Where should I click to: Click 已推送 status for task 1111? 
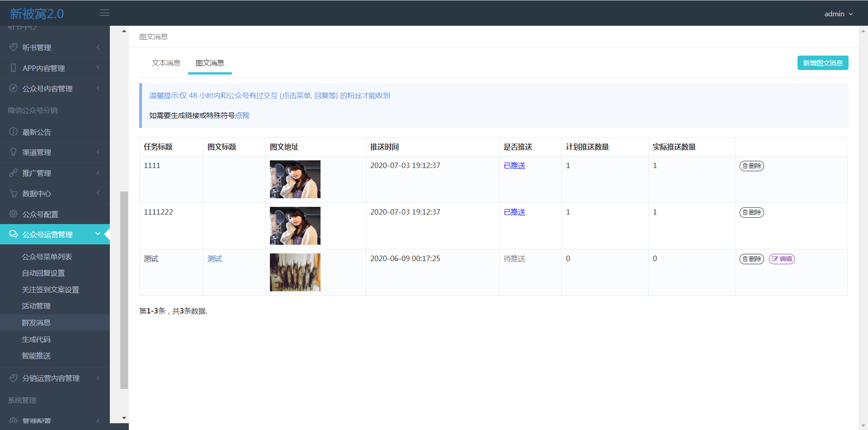pyautogui.click(x=514, y=166)
